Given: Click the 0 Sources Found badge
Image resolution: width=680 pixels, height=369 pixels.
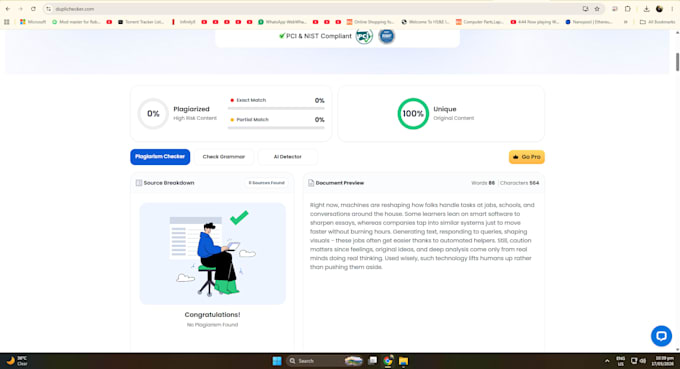Looking at the screenshot, I should pyautogui.click(x=266, y=183).
